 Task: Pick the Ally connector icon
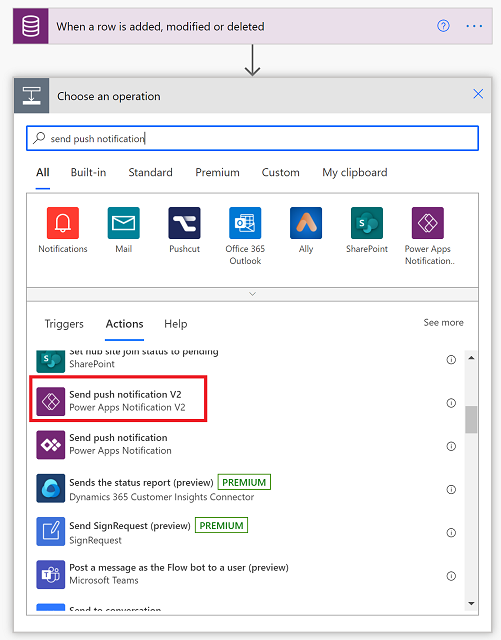pyautogui.click(x=306, y=223)
